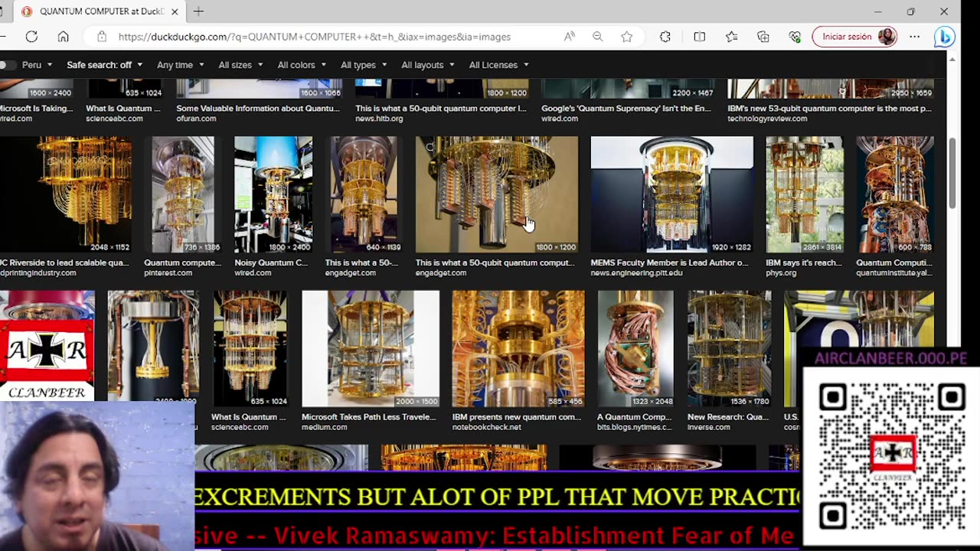This screenshot has height=551, width=980.
Task: Open browser essentials heart icon
Action: pyautogui.click(x=795, y=37)
